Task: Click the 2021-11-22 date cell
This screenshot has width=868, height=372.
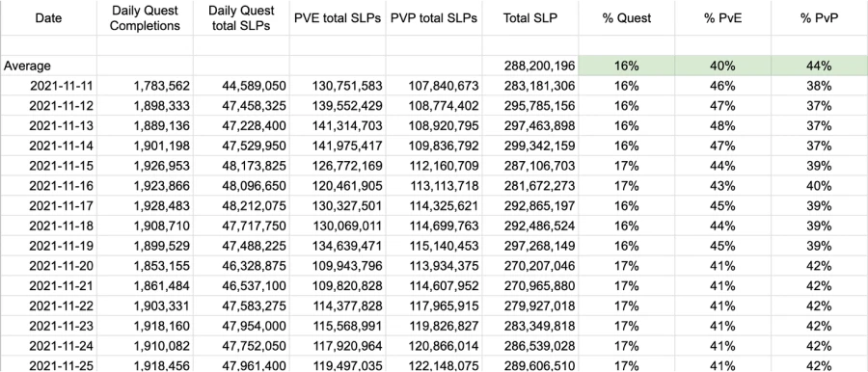Action: pyautogui.click(x=49, y=306)
